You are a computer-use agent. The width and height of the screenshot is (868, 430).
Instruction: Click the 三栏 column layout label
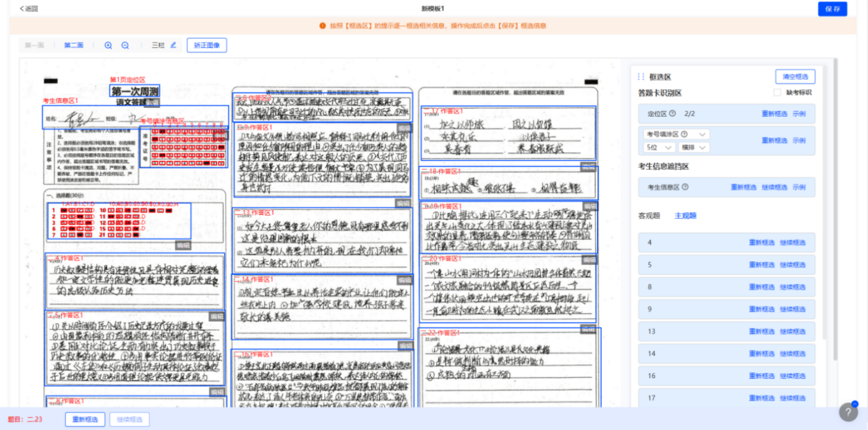tap(158, 45)
